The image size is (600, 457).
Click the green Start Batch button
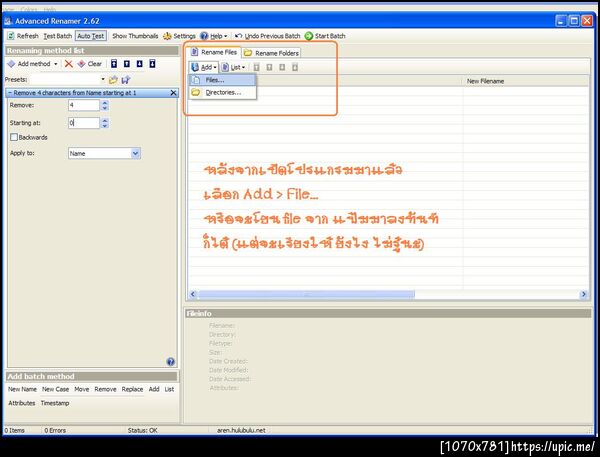(325, 36)
